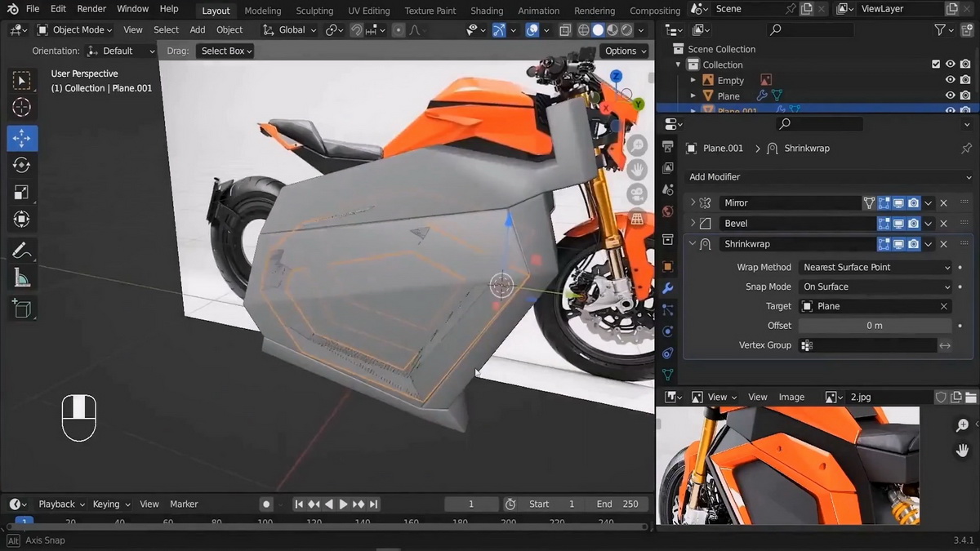The image size is (980, 551).
Task: Open the Physics properties tab
Action: [x=667, y=331]
